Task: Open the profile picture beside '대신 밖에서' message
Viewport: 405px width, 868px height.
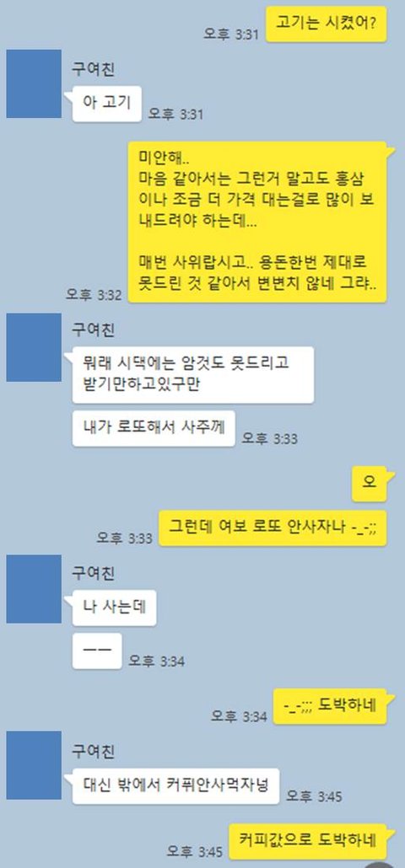Action: (34, 765)
